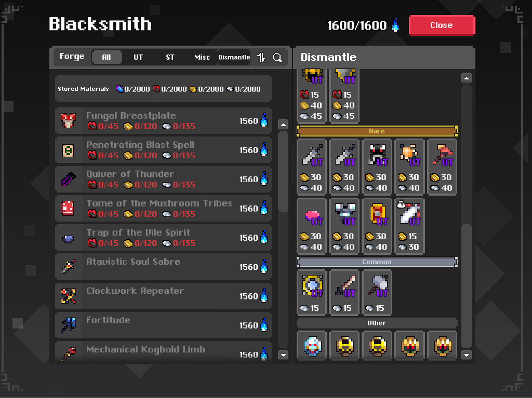
Task: Click dismantle panel scroll up arrow
Action: [467, 78]
